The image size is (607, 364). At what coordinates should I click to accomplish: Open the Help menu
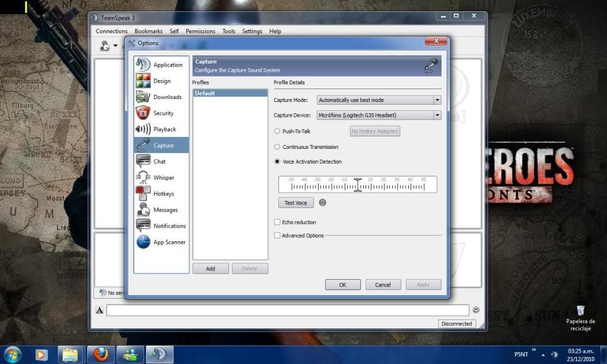point(275,31)
